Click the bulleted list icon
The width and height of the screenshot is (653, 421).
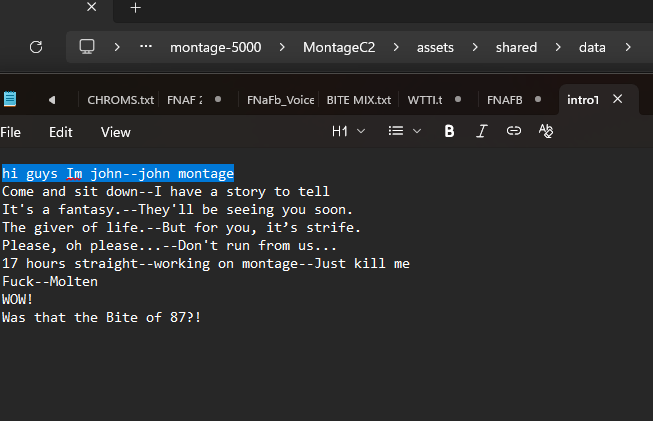pyautogui.click(x=396, y=131)
